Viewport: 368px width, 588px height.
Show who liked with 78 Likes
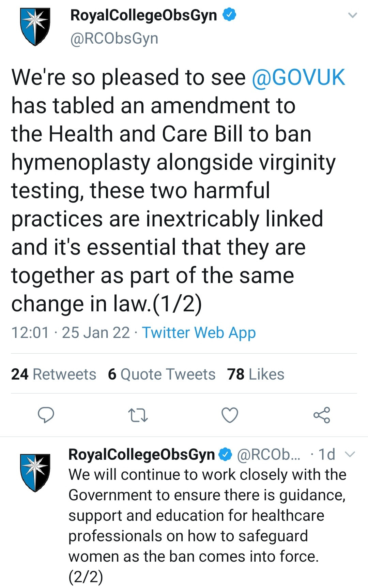(x=255, y=374)
